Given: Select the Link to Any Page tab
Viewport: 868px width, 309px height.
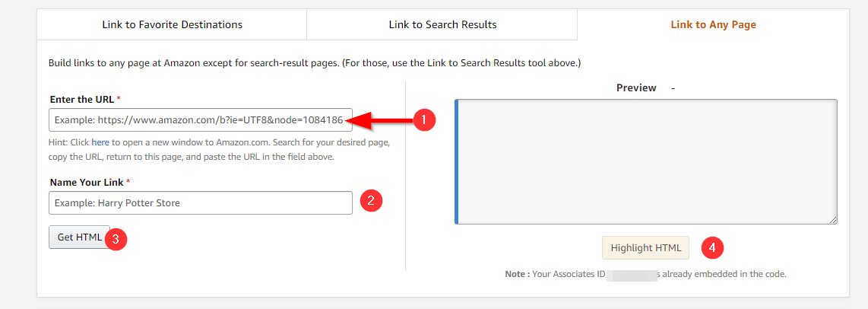Looking at the screenshot, I should [713, 25].
